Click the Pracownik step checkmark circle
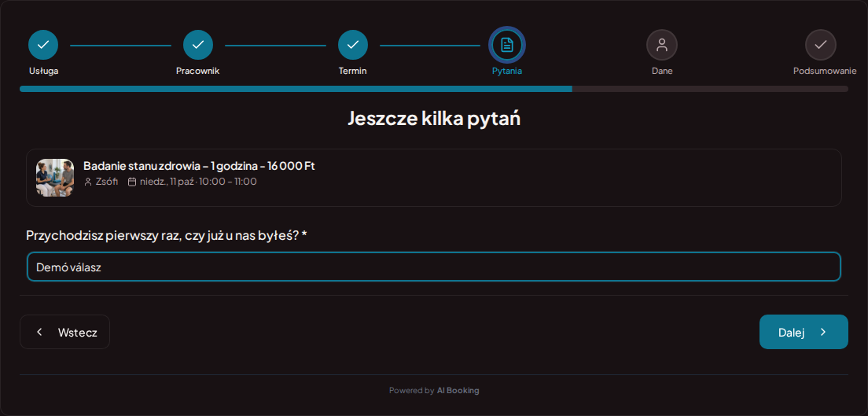868x416 pixels. (x=198, y=45)
